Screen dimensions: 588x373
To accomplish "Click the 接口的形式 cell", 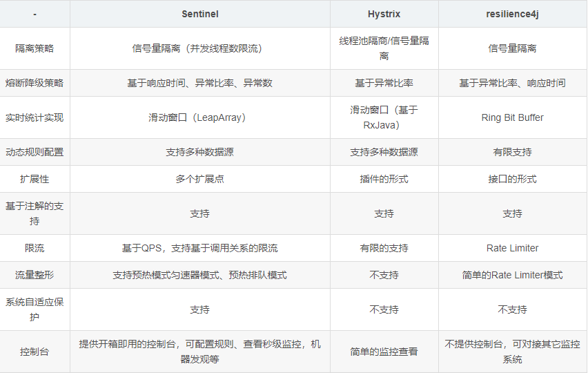I will [512, 179].
